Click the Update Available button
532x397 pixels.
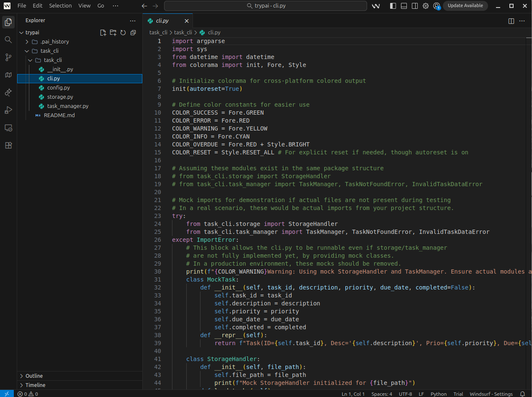coord(465,6)
